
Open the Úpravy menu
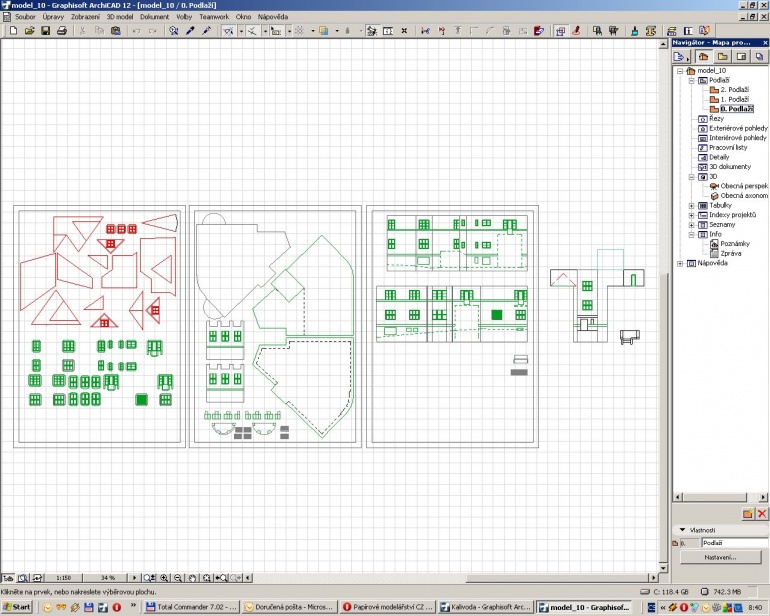coord(53,17)
